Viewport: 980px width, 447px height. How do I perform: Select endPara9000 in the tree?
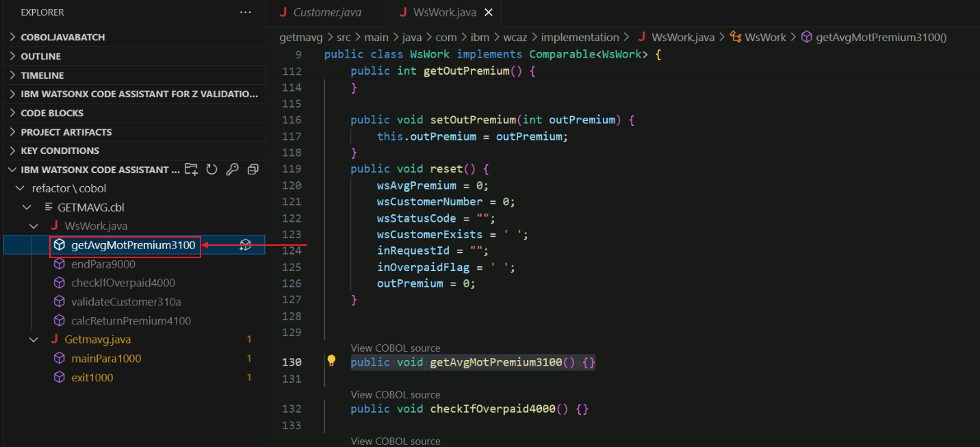[103, 264]
